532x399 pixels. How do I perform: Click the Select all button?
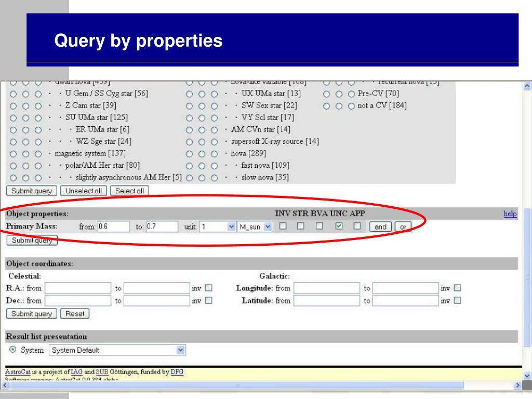(x=129, y=191)
